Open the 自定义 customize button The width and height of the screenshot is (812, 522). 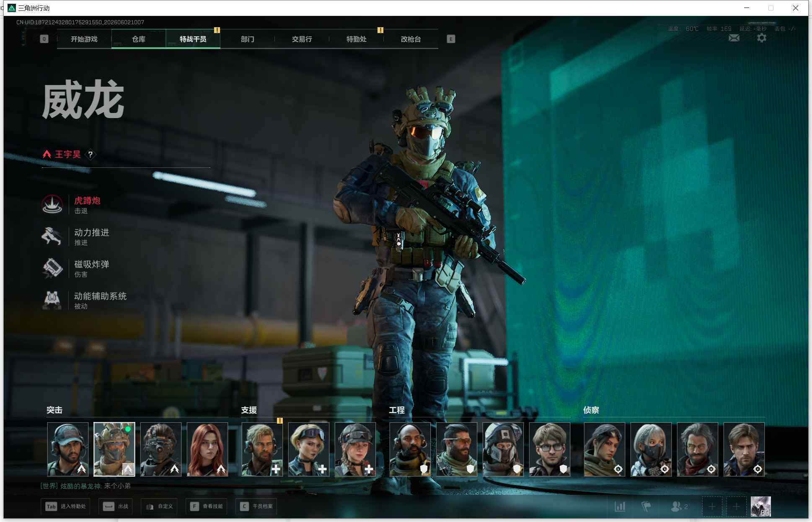click(159, 507)
